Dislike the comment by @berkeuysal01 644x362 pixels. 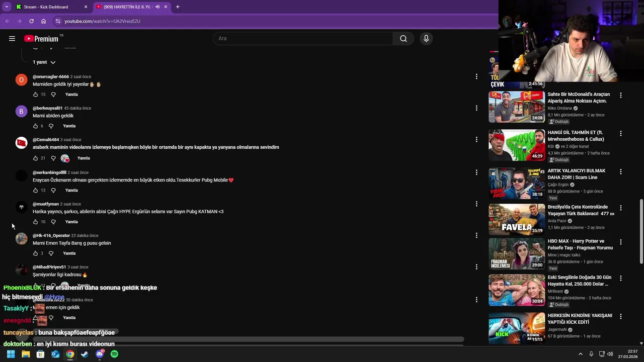click(51, 126)
